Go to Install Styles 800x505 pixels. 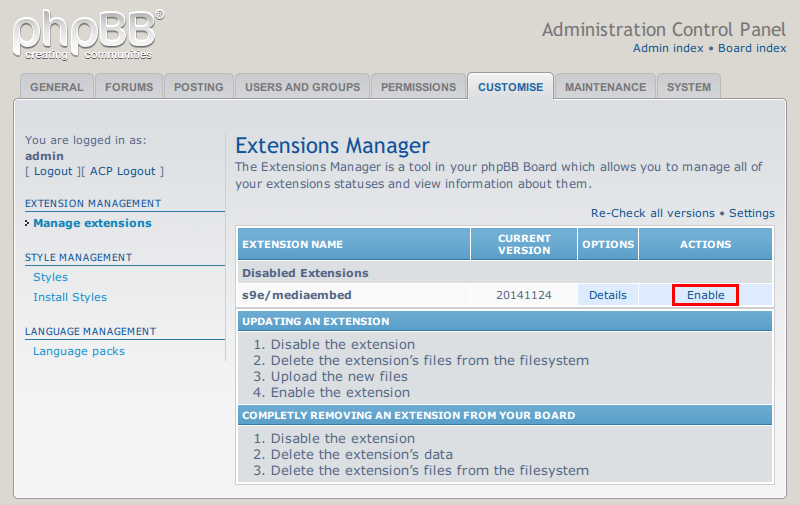[x=70, y=297]
